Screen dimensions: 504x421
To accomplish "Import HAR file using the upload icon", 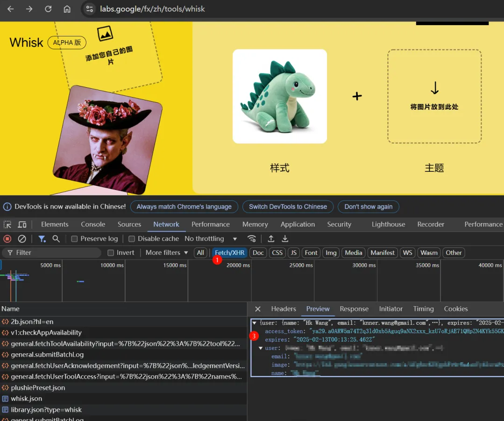I will tap(271, 239).
